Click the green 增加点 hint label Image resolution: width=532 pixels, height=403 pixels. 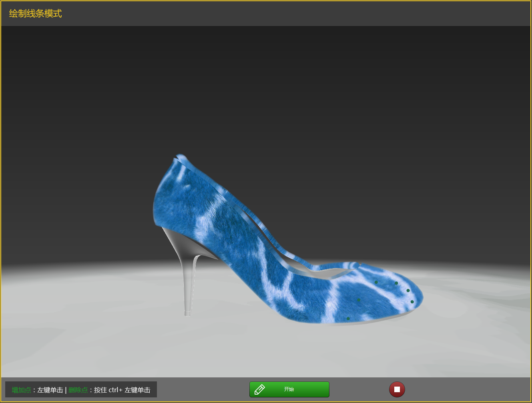pos(21,390)
